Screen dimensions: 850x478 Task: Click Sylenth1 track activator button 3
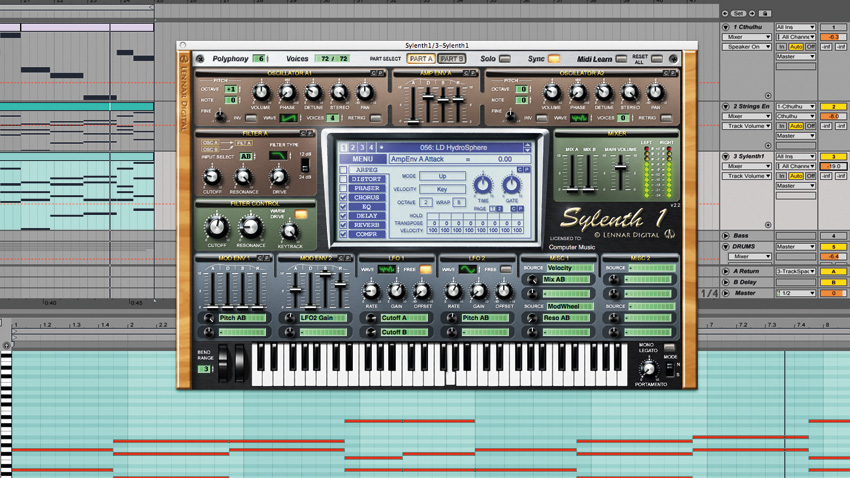coord(833,157)
